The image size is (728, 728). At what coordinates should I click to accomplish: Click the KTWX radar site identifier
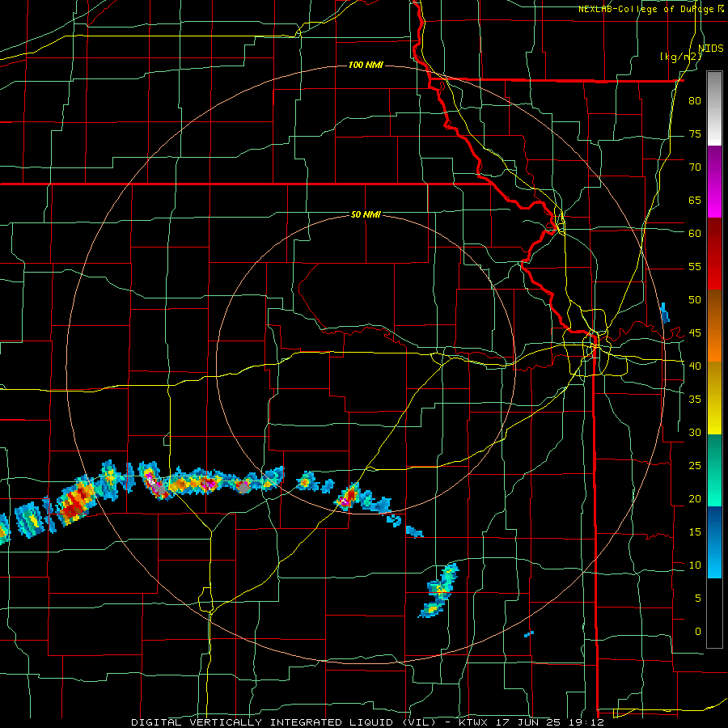click(x=473, y=722)
